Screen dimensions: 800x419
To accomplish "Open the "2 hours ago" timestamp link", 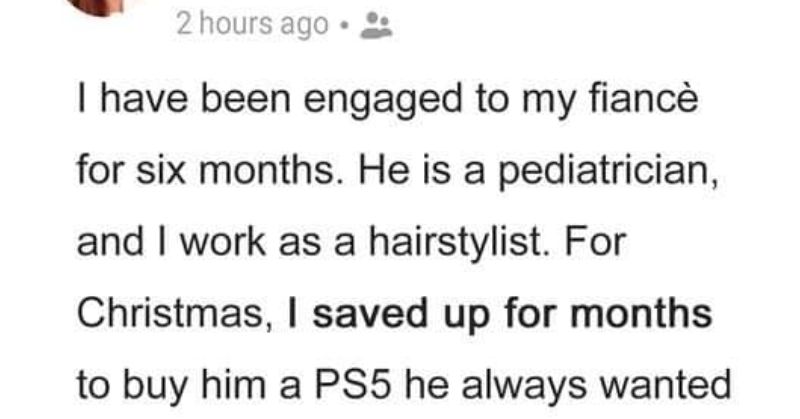I will tap(252, 25).
